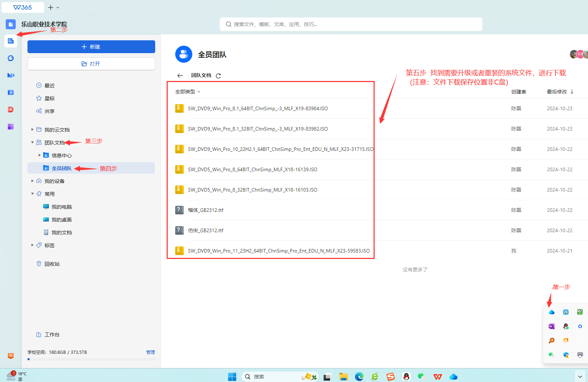This screenshot has width=588, height=382.
Task: Select 最近 in the navigation panel
Action: [49, 86]
